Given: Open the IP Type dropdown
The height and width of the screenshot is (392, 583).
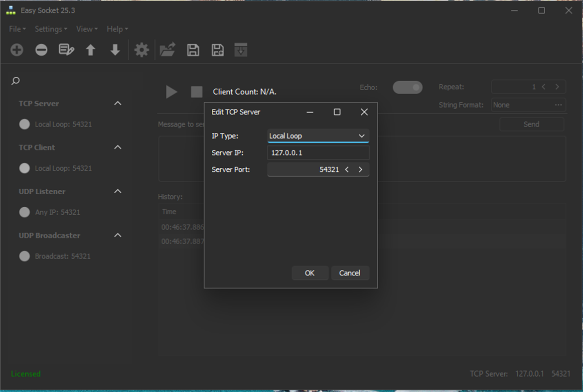Looking at the screenshot, I should pyautogui.click(x=318, y=136).
